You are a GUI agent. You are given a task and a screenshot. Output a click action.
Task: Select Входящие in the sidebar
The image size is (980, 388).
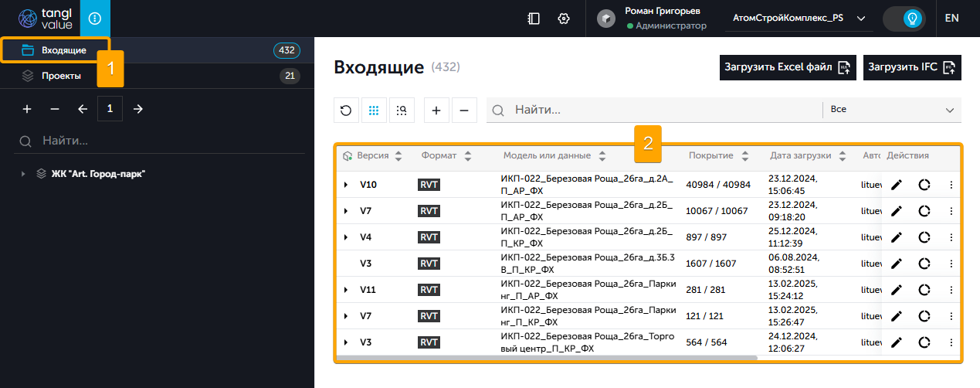point(63,51)
